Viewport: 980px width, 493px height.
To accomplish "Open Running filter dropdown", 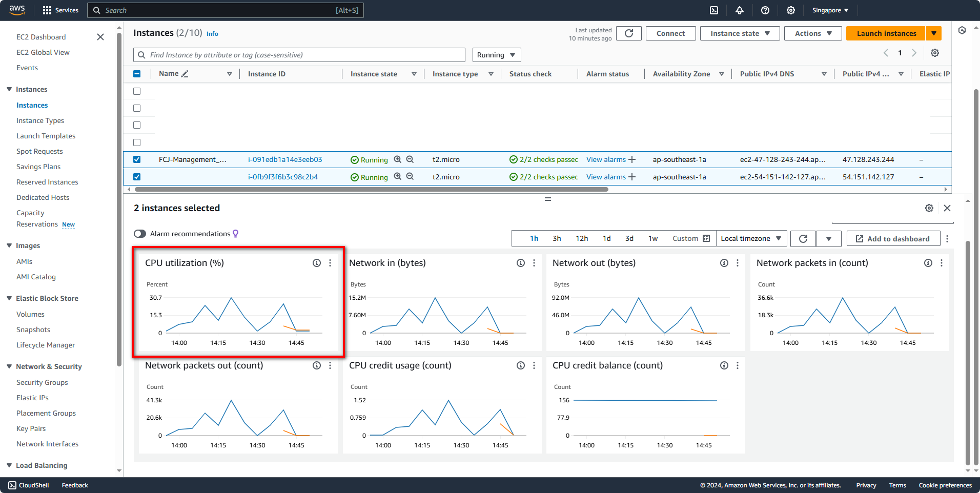I will pos(497,55).
